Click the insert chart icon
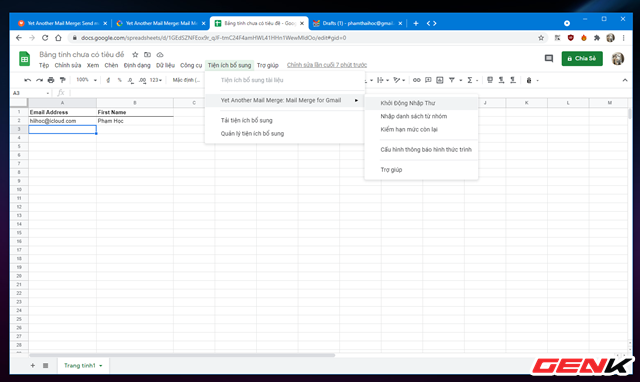This screenshot has height=382, width=640. tap(440, 80)
